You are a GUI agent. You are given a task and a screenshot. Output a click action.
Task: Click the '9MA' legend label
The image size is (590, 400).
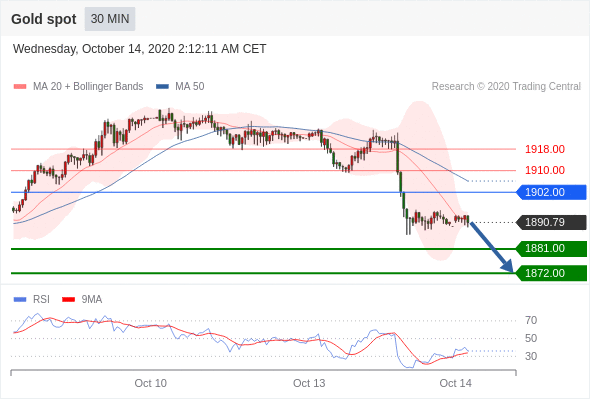[92, 300]
